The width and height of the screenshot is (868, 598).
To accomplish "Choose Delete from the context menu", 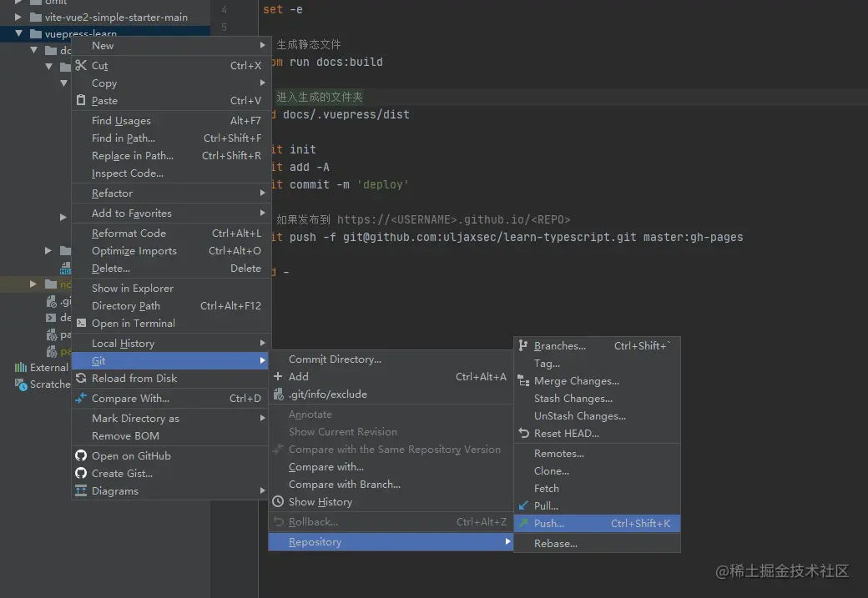I will (x=170, y=269).
